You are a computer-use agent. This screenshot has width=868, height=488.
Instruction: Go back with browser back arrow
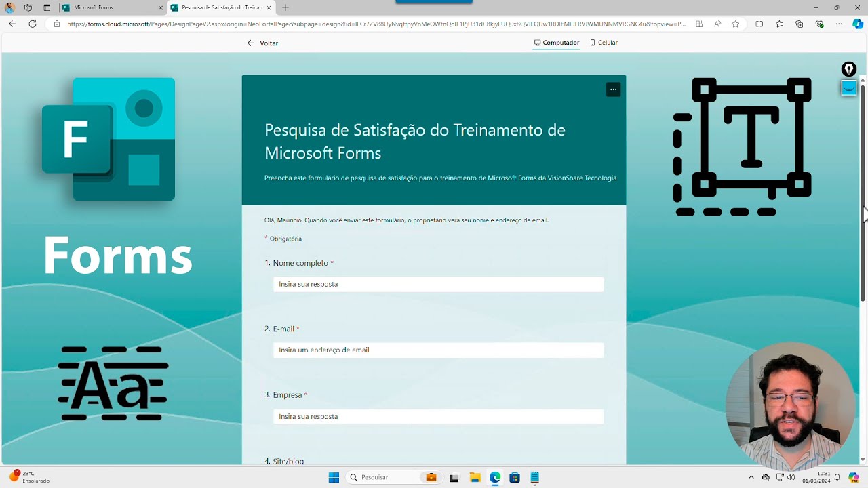point(12,24)
